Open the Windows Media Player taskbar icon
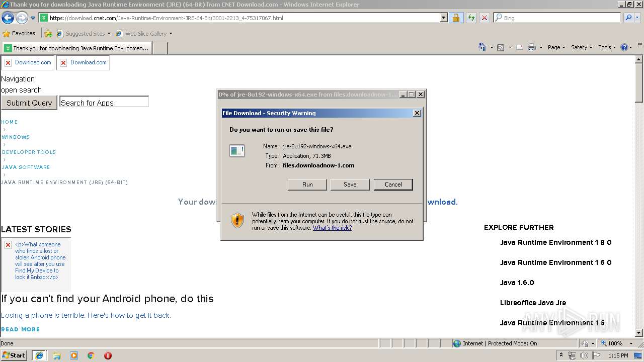 [x=74, y=355]
